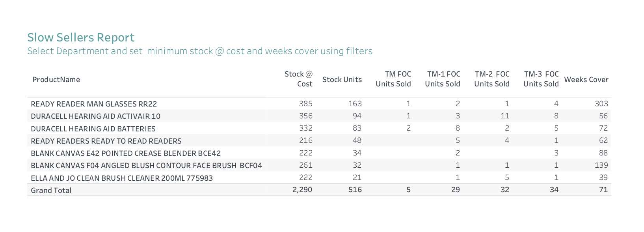Screen dimensions: 644x232
Task: Select stock units value 163
Action: [355, 104]
